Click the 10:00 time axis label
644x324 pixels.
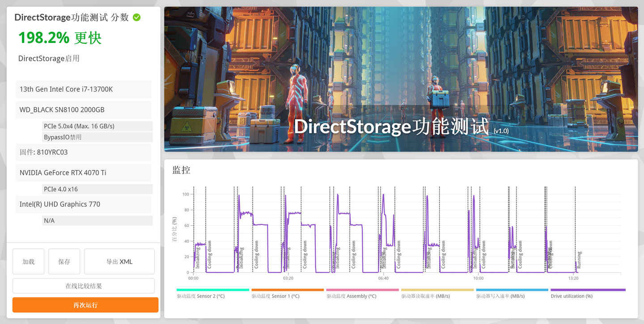click(x=479, y=278)
